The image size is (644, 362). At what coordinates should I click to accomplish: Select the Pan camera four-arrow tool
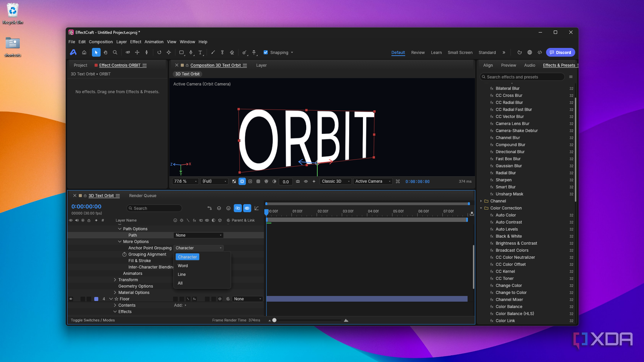tap(137, 52)
